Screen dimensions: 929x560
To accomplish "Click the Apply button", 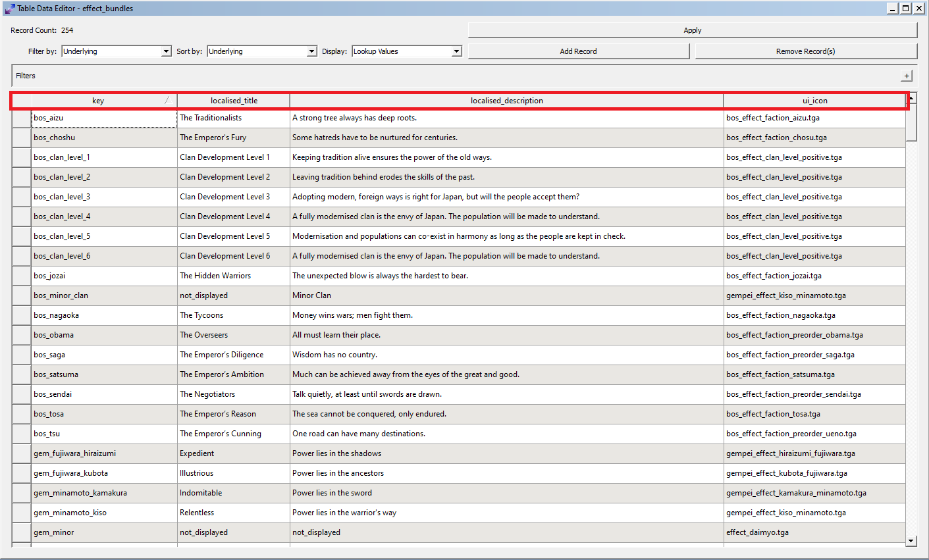I will pyautogui.click(x=693, y=30).
